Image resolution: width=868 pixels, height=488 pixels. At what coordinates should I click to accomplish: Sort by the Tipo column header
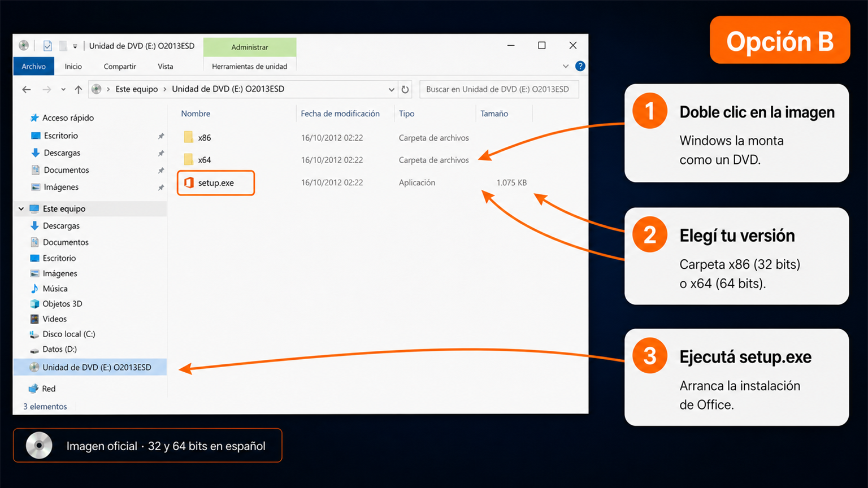(406, 114)
